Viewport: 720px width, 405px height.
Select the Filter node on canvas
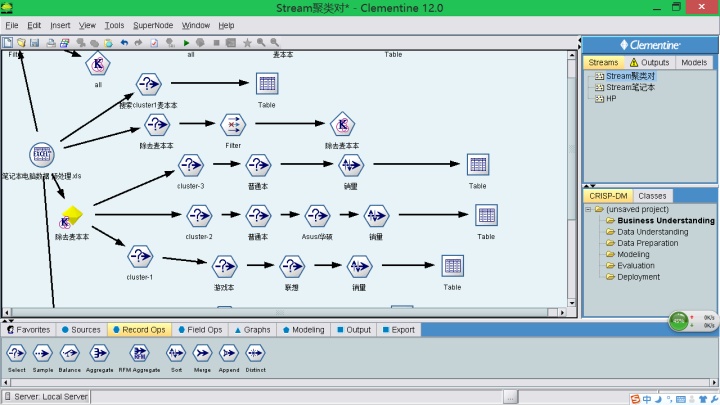(233, 124)
